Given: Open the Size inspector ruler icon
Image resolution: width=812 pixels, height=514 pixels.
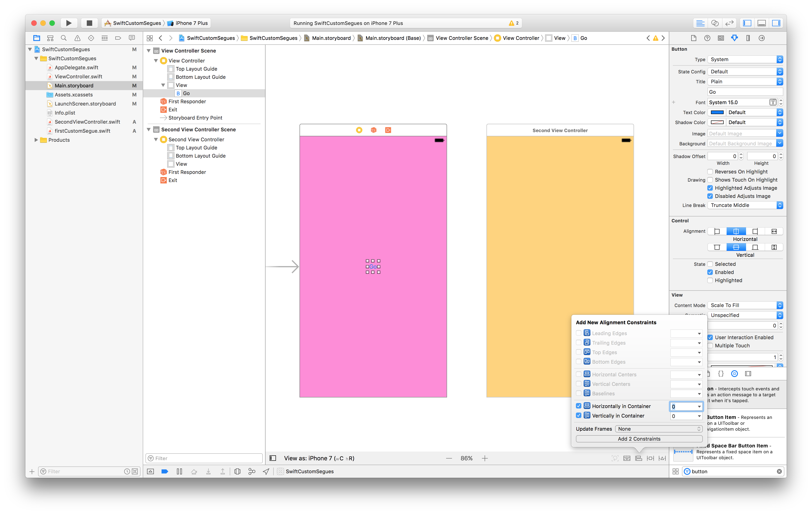Looking at the screenshot, I should [748, 38].
